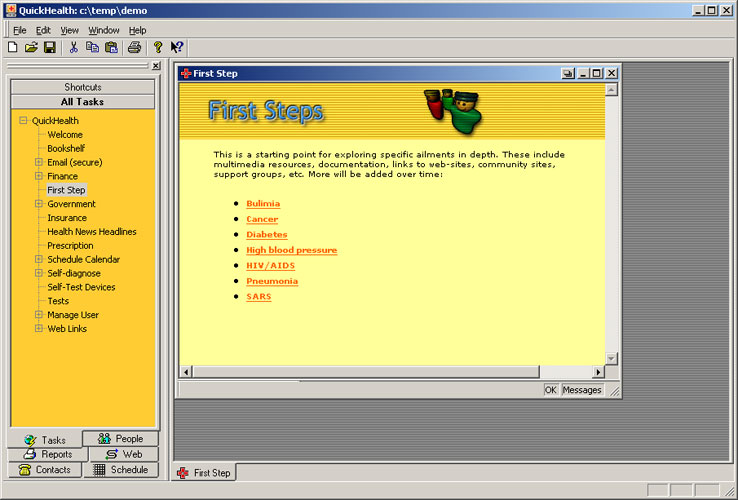Close the left task pane
The image size is (738, 500).
(155, 66)
